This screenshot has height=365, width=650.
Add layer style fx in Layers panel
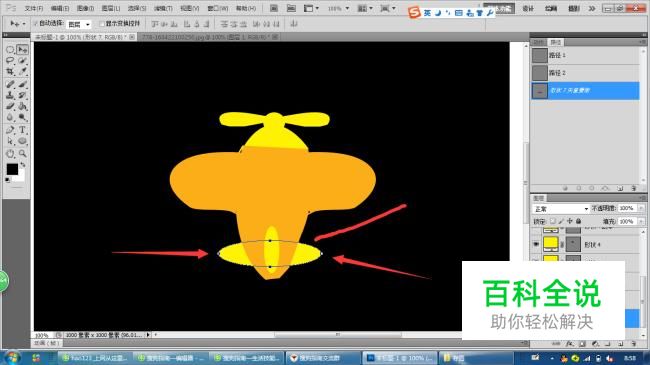click(570, 344)
